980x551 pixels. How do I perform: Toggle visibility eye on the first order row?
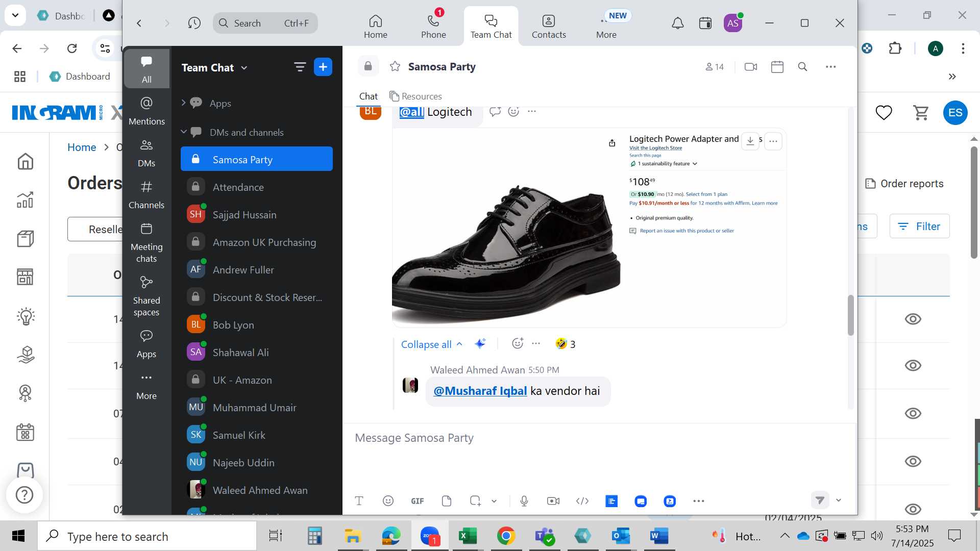[x=913, y=319]
